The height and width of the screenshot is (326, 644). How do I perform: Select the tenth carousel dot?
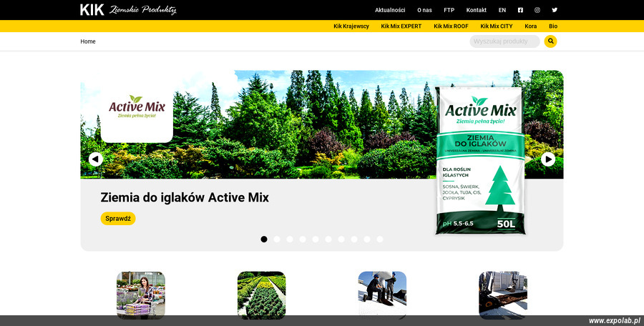(x=380, y=239)
